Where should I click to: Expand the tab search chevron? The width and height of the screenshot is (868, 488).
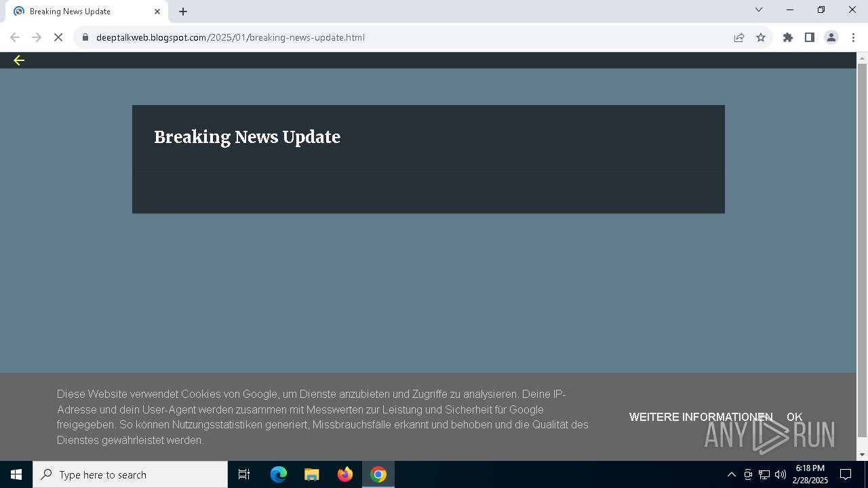coord(759,9)
